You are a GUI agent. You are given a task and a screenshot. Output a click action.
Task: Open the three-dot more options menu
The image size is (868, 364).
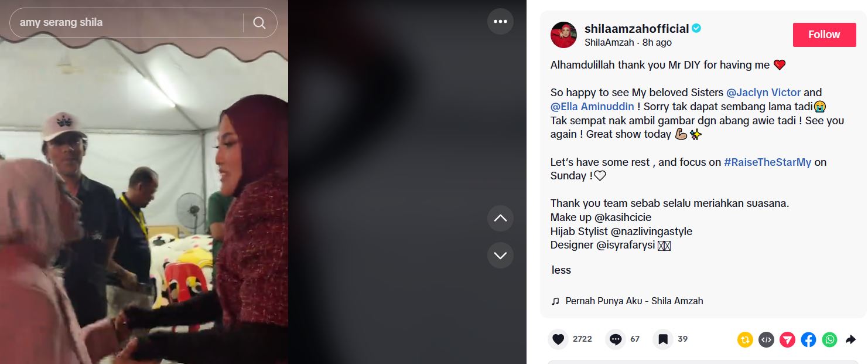(x=500, y=22)
